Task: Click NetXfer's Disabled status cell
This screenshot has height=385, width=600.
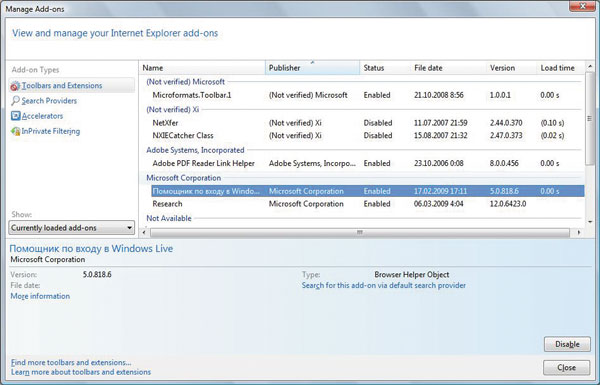Action: tap(378, 123)
